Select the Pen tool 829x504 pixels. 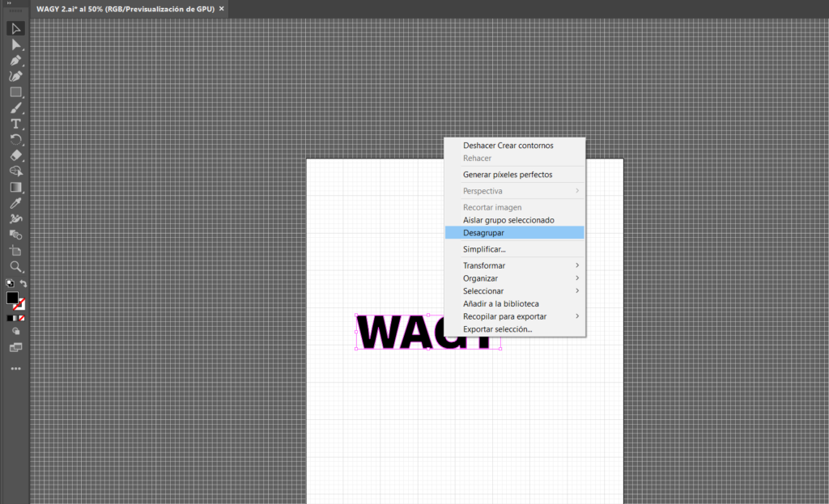pyautogui.click(x=15, y=61)
